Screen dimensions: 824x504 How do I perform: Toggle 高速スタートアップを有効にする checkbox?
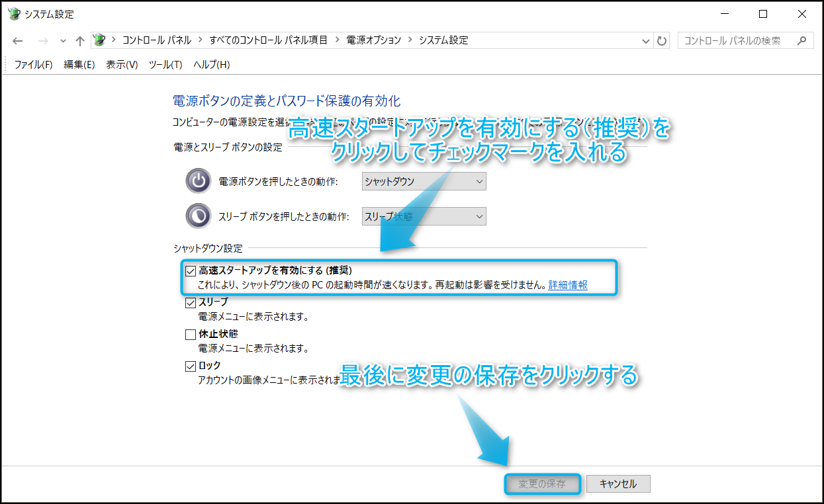coord(191,271)
